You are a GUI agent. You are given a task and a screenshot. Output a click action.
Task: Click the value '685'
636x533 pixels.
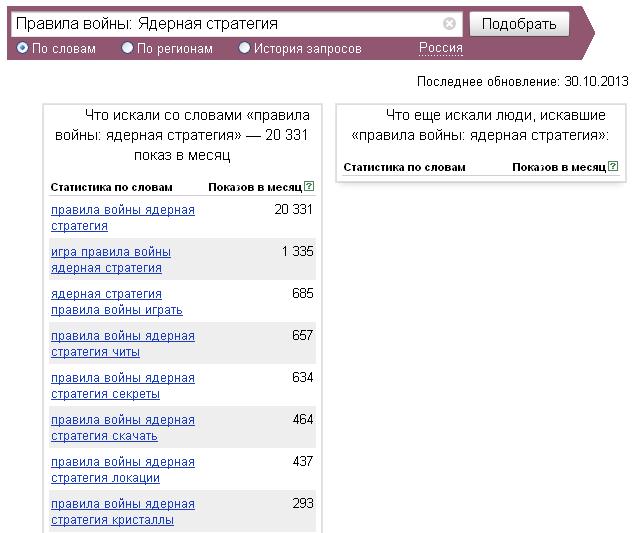point(303,293)
